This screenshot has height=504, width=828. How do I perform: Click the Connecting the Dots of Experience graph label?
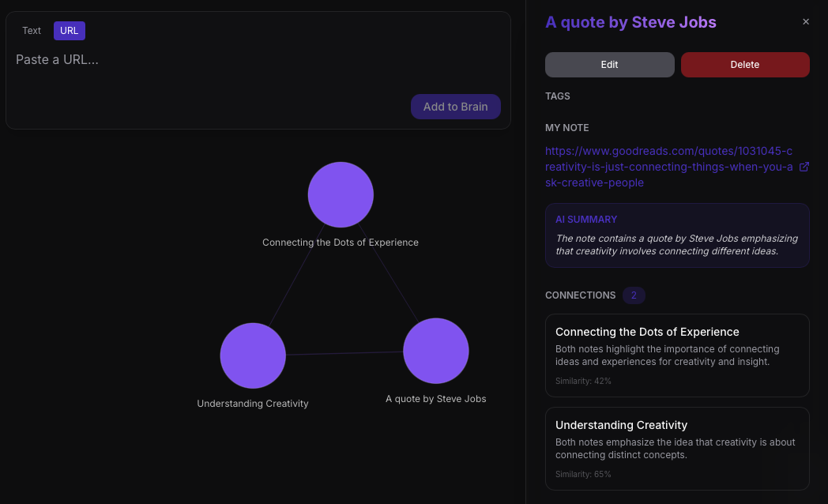[341, 243]
